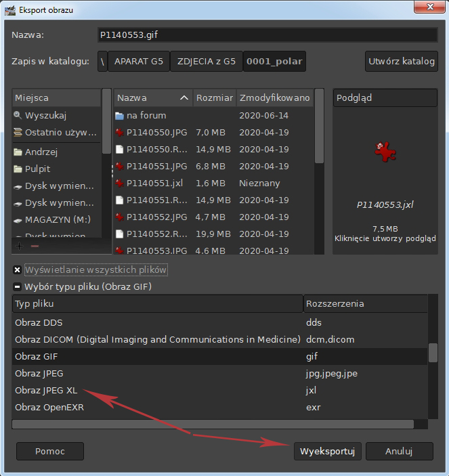This screenshot has width=449, height=476.
Task: Click the file type list horizontal scrollbar
Action: pyautogui.click(x=213, y=424)
